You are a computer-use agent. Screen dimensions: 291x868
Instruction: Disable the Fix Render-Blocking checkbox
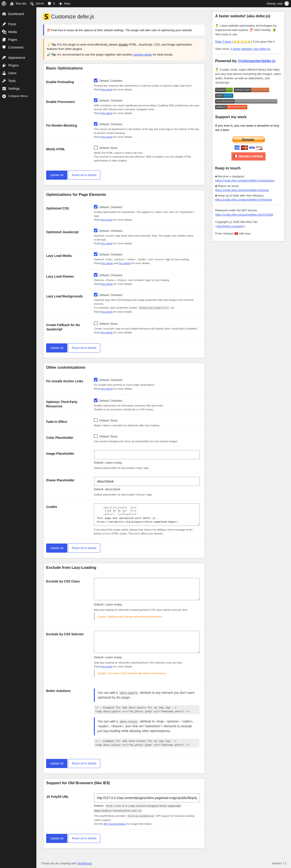tap(96, 124)
